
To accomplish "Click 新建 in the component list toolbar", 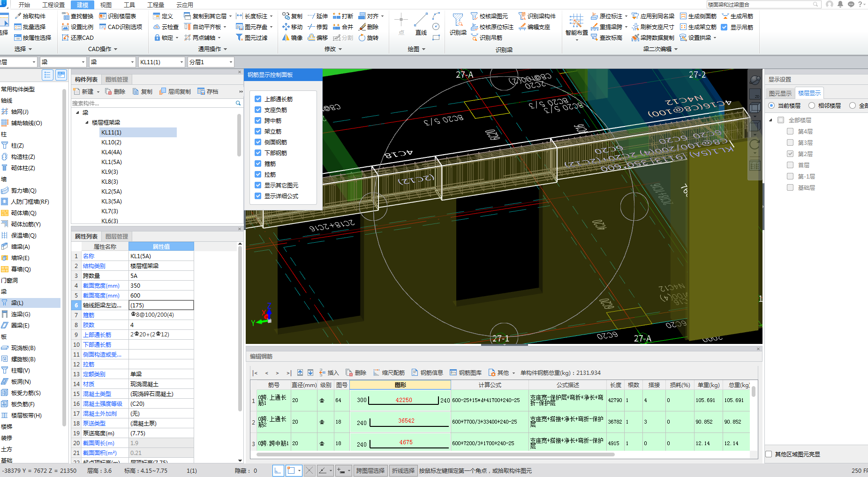I will pos(83,91).
